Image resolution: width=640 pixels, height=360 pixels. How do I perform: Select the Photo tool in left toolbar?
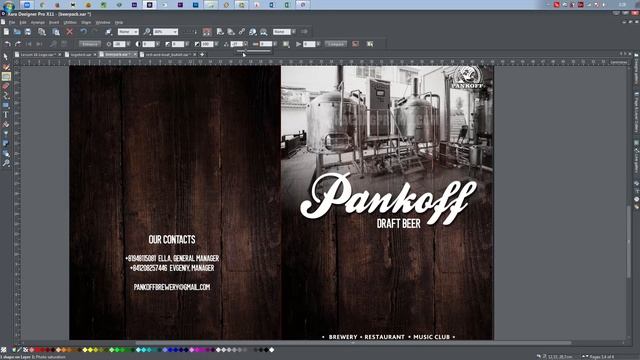click(6, 76)
